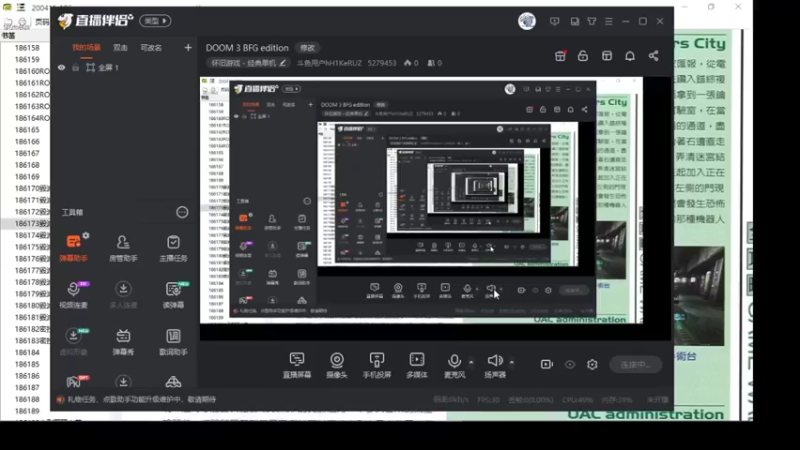Open the 弹幕秀 tool

click(123, 342)
